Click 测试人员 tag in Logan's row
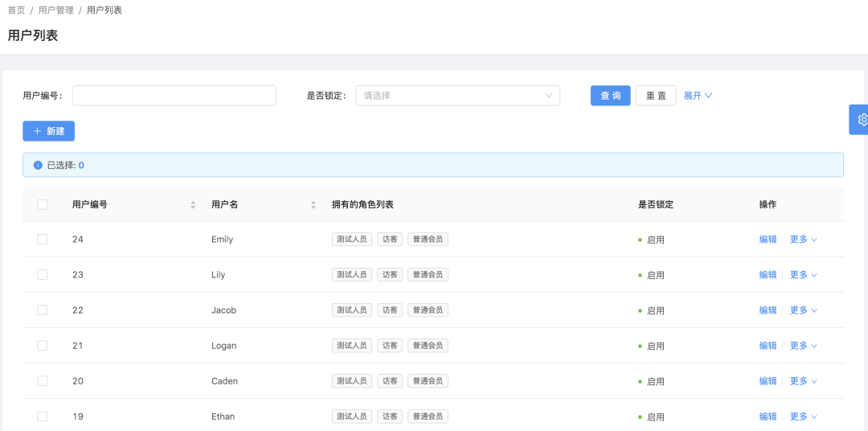The height and width of the screenshot is (431, 868). click(x=351, y=346)
